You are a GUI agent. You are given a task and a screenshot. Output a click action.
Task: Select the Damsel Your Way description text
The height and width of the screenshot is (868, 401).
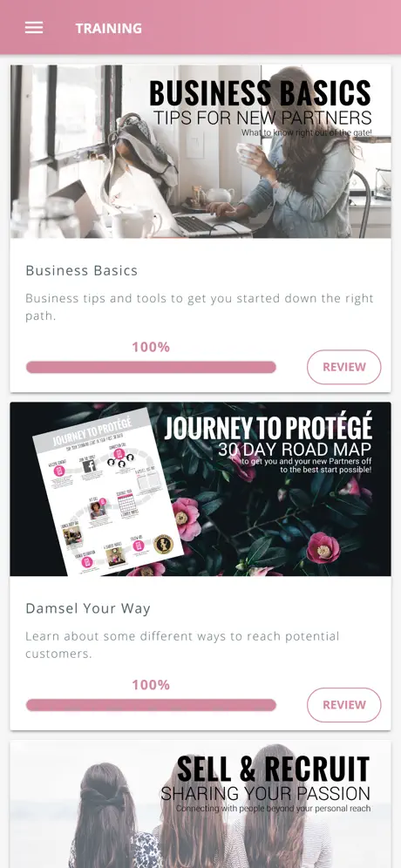(x=182, y=645)
